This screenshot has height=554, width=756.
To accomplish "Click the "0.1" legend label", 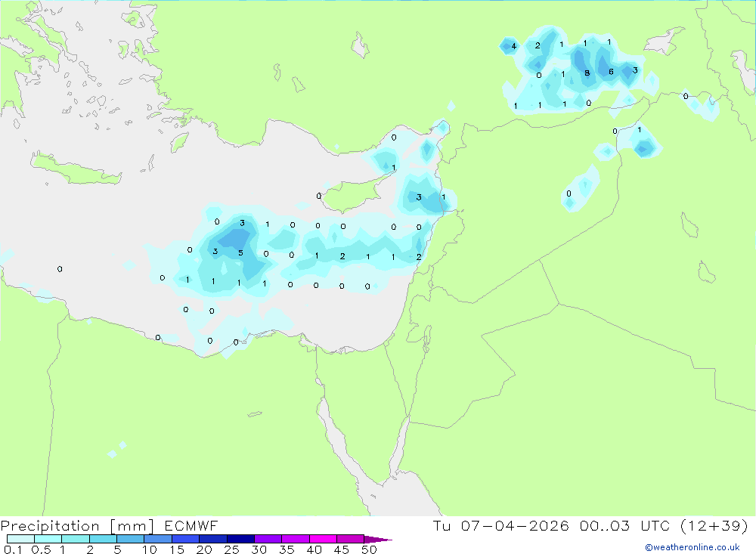I will click(x=13, y=549).
